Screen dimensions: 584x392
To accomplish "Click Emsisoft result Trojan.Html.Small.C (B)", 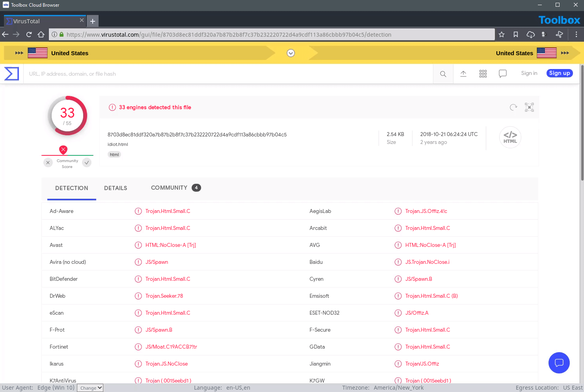I will point(431,296).
